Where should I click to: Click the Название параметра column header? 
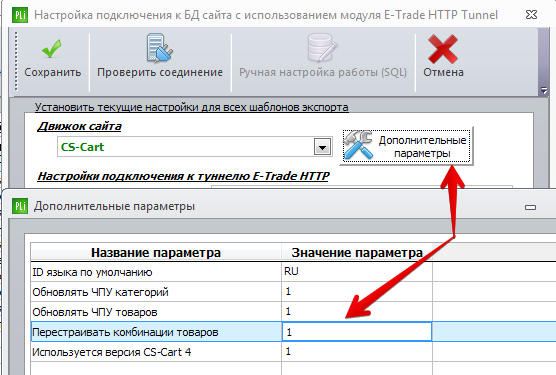click(x=156, y=253)
